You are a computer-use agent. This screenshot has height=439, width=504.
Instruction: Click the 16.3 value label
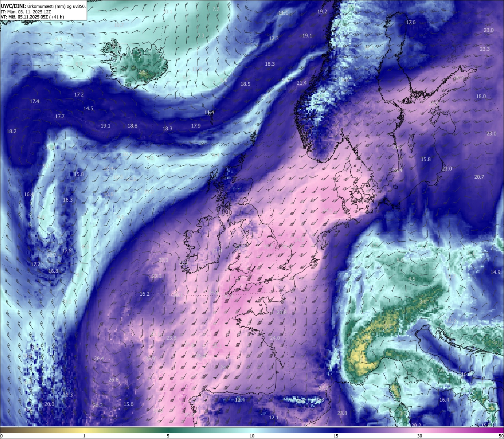click(68, 200)
